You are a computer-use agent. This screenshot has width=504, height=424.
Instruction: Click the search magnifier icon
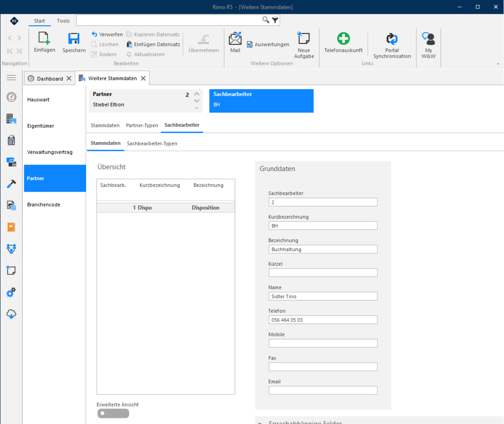(266, 20)
